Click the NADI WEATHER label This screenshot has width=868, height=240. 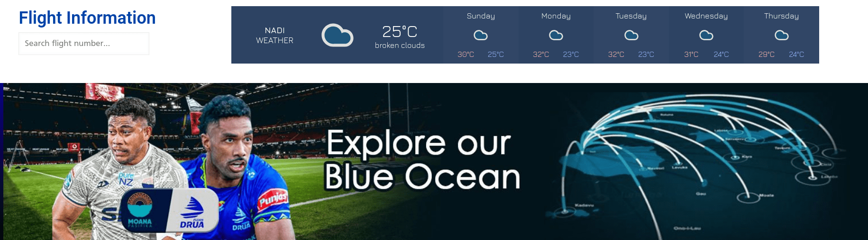pyautogui.click(x=275, y=36)
